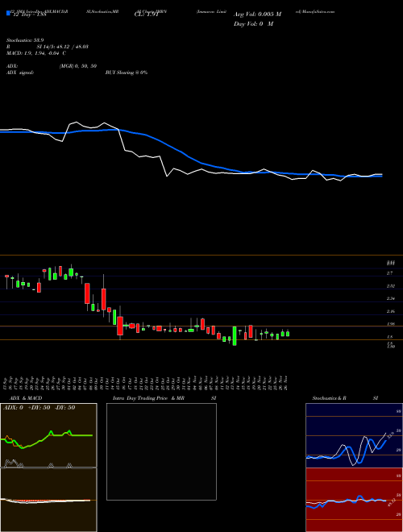Click the 'Intra Day Trading Price & MR SI' title
The image size is (403, 532).
(x=164, y=398)
